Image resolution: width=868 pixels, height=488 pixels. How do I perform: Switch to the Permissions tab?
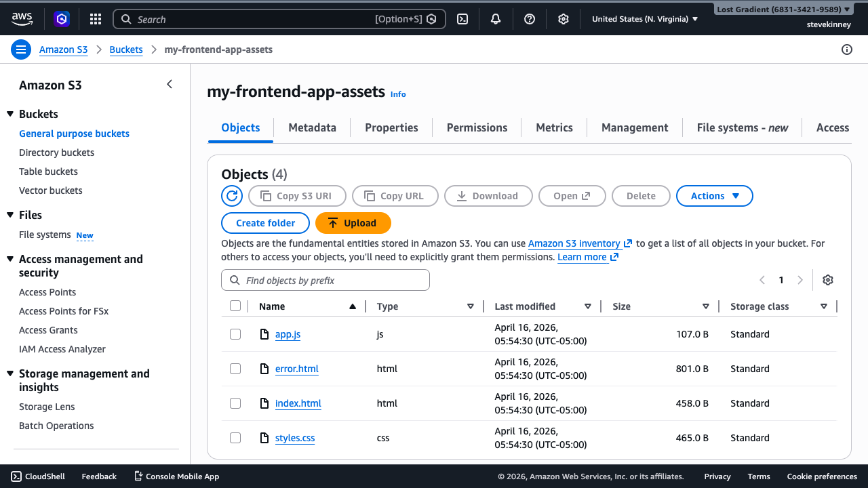point(477,127)
